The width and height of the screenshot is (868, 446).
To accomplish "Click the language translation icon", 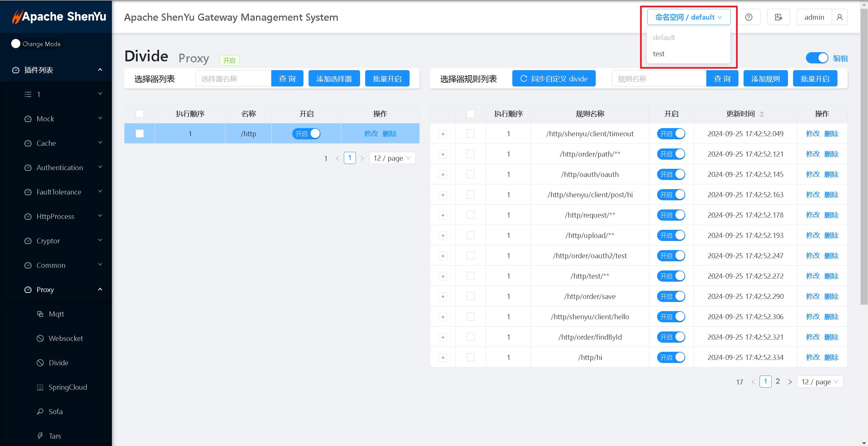I will coord(778,17).
